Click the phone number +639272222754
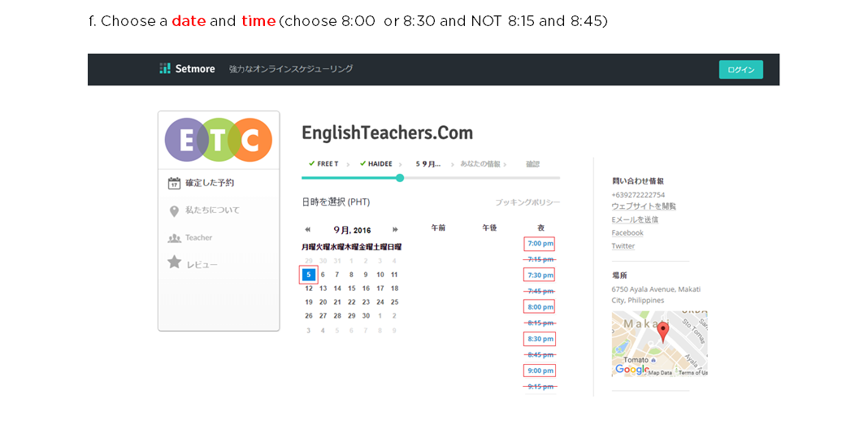Screen dimensions: 868x438 point(638,195)
